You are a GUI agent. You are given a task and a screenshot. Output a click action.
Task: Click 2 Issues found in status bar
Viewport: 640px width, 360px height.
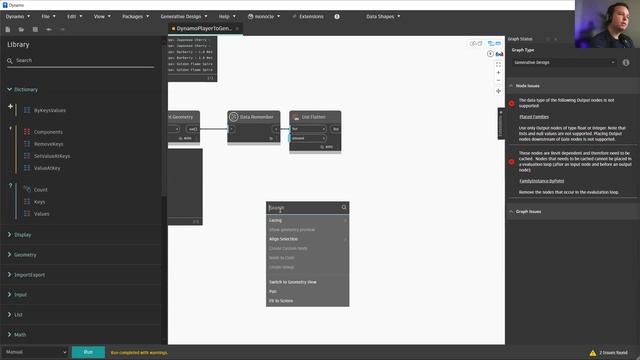click(x=613, y=353)
